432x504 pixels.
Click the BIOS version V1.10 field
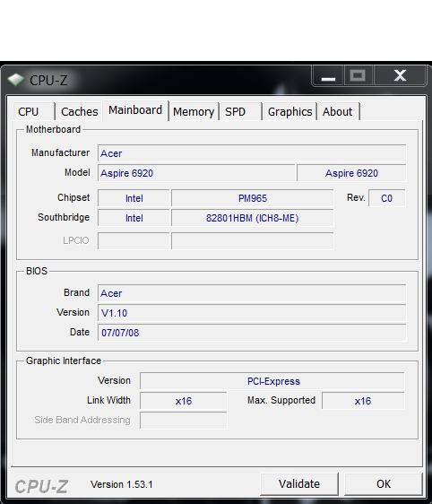point(252,313)
